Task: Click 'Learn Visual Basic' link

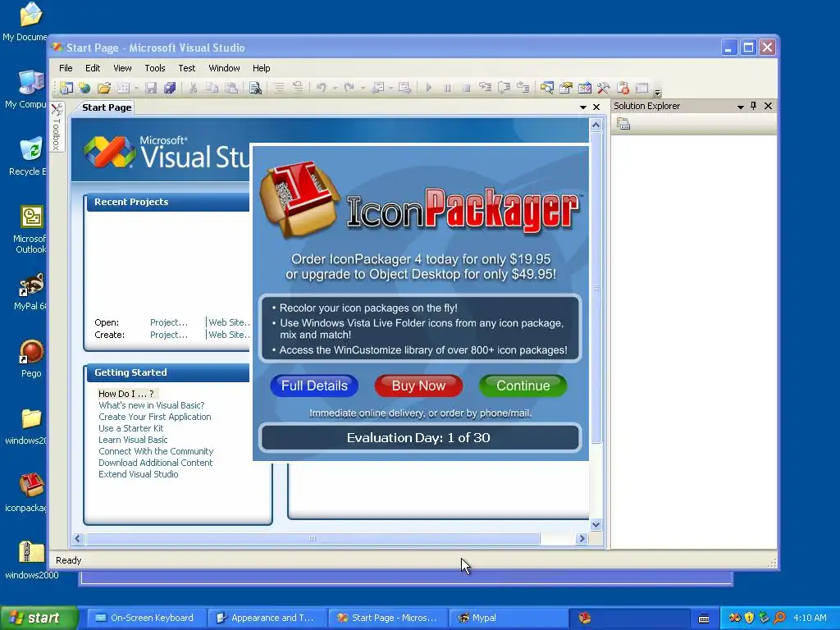Action: [x=133, y=440]
